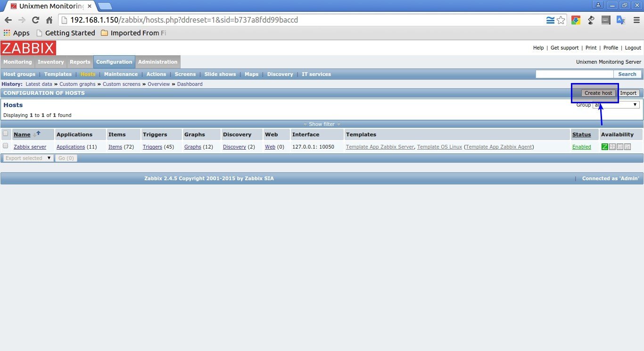Open the Zabbix server host link
The width and height of the screenshot is (644, 351).
point(30,147)
